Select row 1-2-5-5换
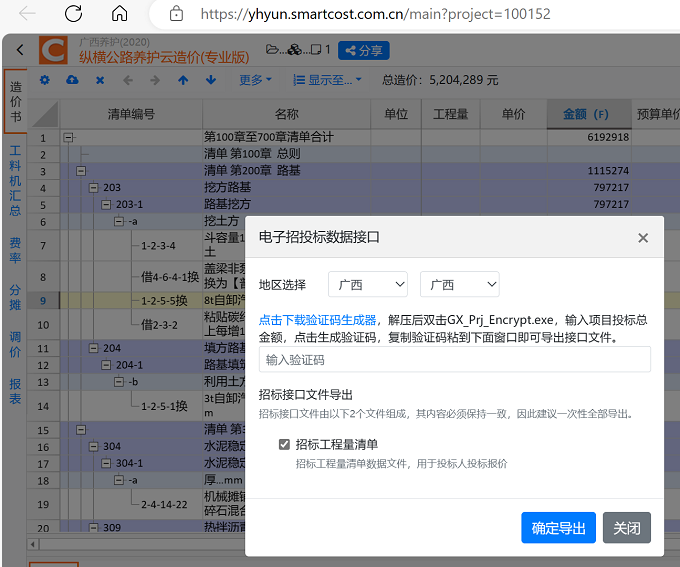This screenshot has width=680, height=567. [164, 301]
